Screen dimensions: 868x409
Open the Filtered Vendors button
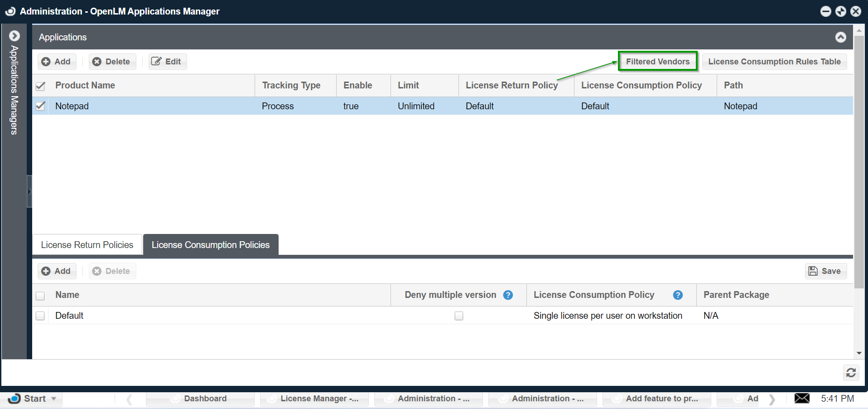click(657, 62)
